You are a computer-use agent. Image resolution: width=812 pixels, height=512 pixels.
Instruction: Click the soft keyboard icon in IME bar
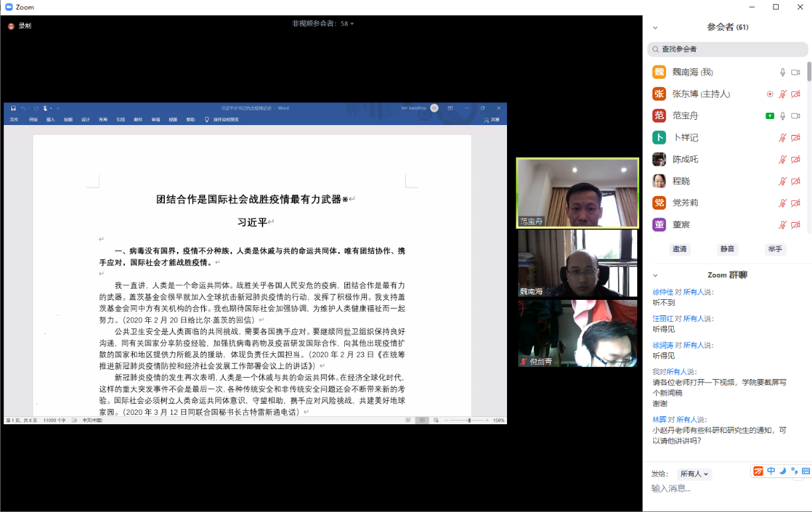pos(805,471)
